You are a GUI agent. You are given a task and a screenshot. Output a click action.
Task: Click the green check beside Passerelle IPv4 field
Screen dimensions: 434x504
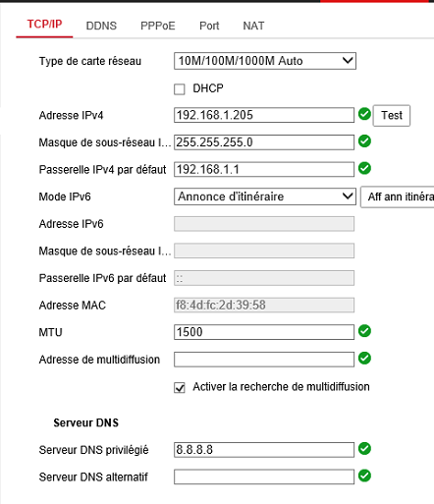tap(364, 168)
